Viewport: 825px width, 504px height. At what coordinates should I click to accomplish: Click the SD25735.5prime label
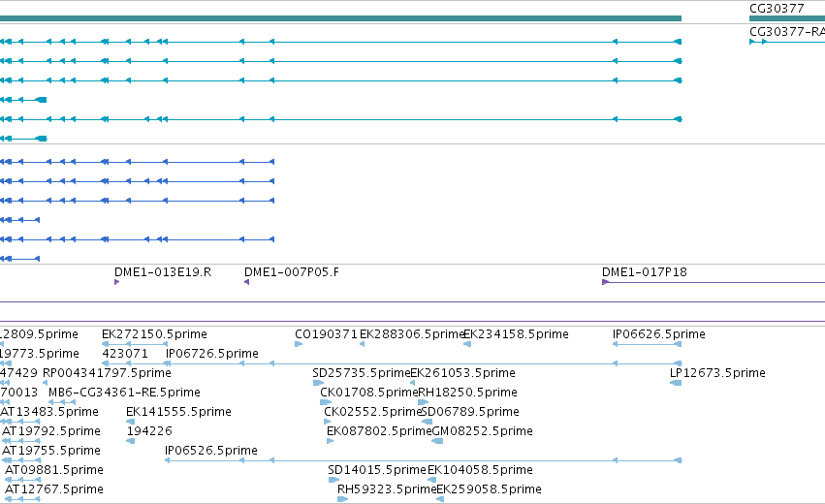tap(361, 373)
